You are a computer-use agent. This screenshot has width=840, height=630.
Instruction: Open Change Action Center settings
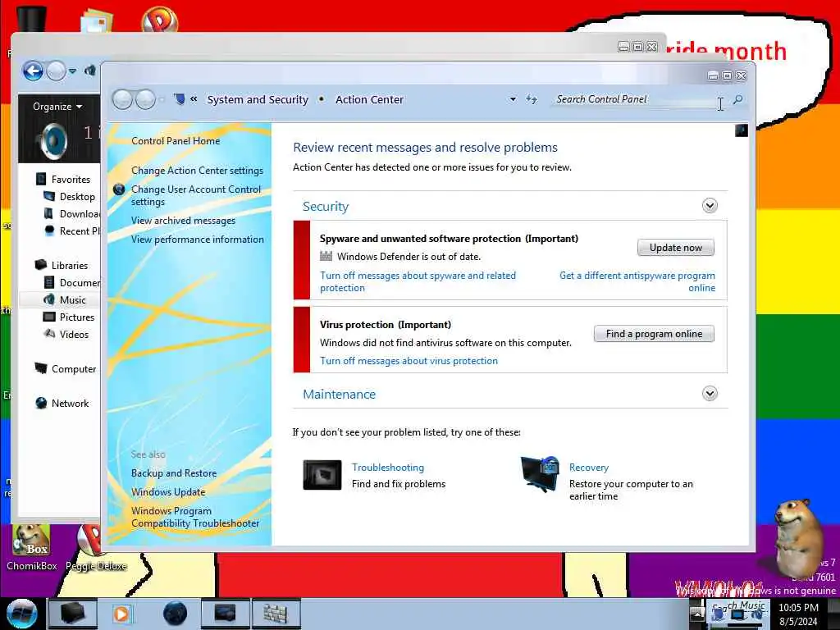pyautogui.click(x=197, y=171)
